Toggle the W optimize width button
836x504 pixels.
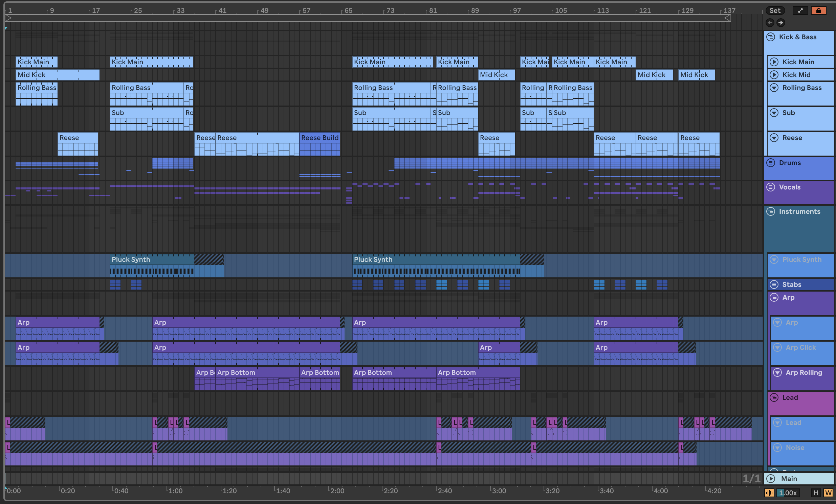click(828, 492)
